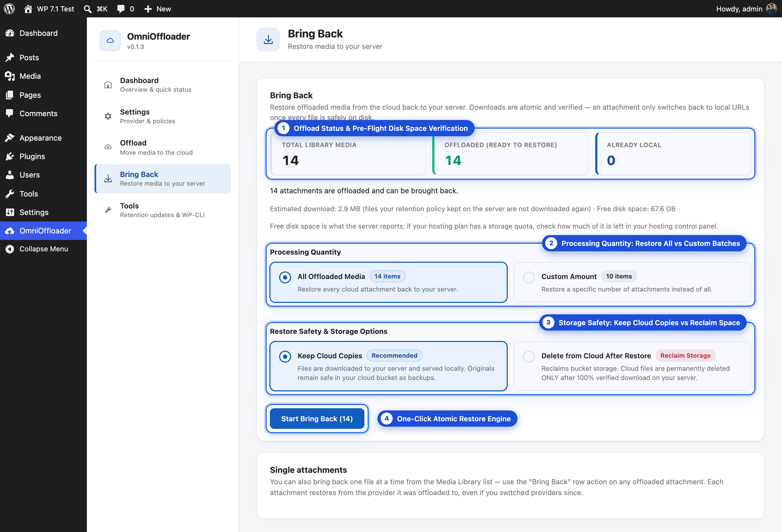Open the WP 7.1 Test site link
Image resolution: width=782 pixels, height=532 pixels.
(49, 9)
